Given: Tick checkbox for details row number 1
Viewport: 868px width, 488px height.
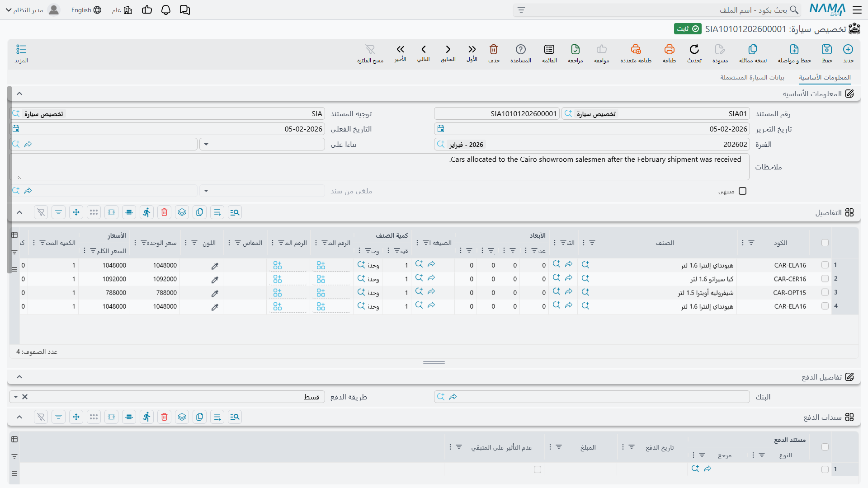Looking at the screenshot, I should 825,265.
